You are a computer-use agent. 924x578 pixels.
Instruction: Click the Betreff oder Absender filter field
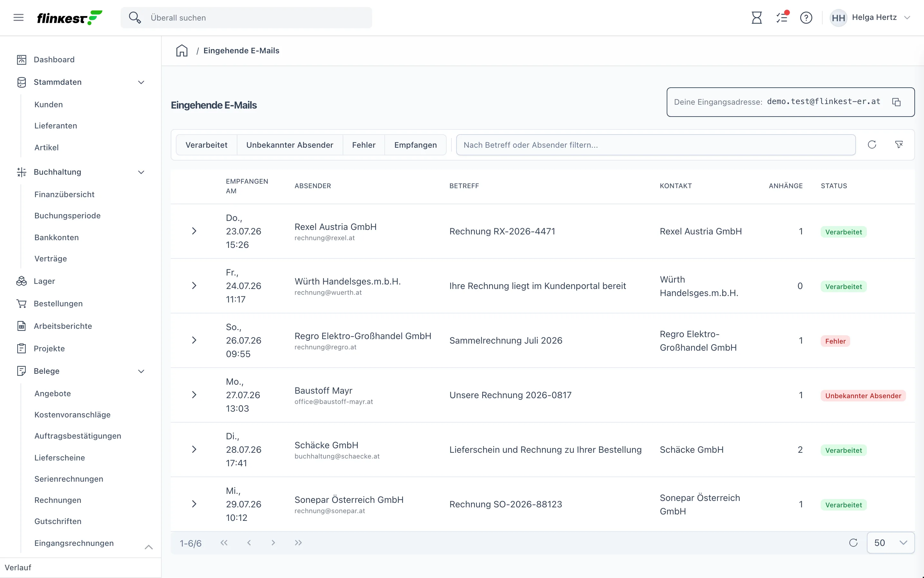pyautogui.click(x=655, y=145)
